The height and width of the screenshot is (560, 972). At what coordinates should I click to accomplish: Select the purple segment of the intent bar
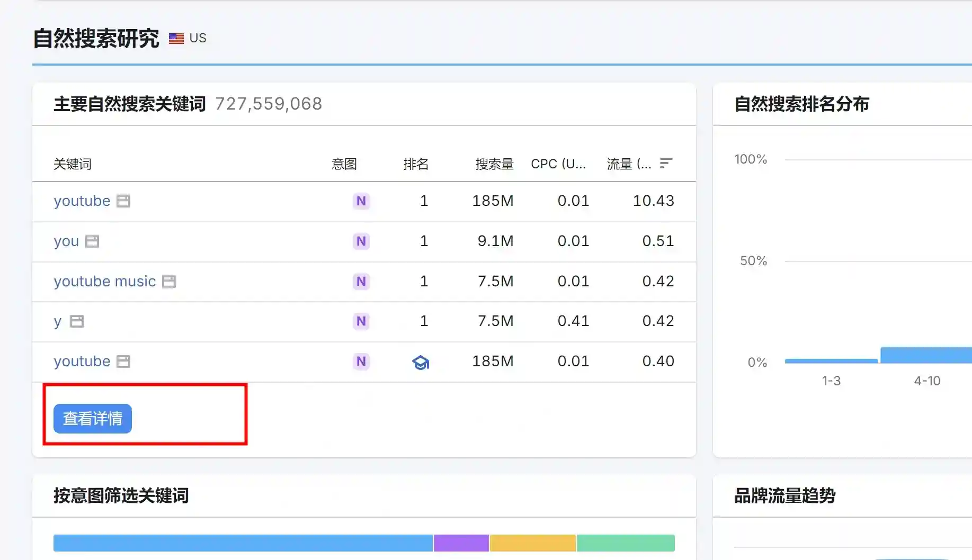click(x=461, y=543)
